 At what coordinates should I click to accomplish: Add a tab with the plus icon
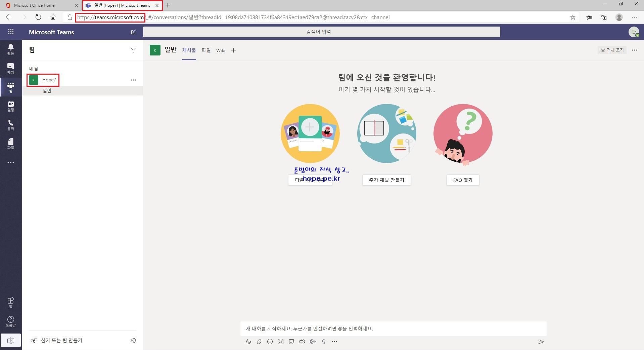tap(234, 50)
